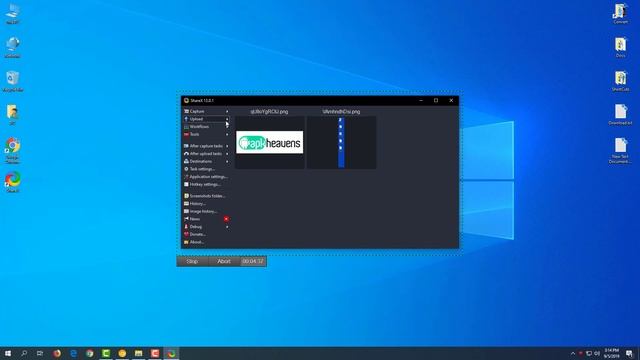Open Image history via its icon

(x=186, y=211)
